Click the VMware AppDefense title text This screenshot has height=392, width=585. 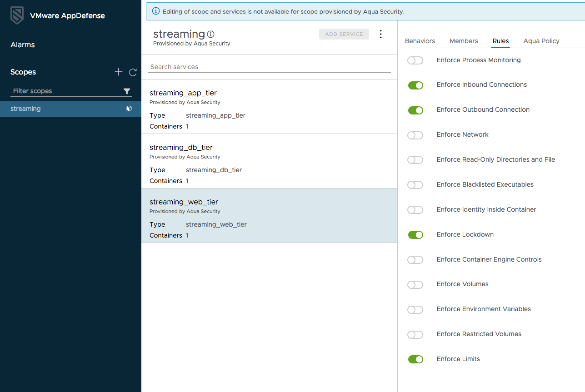coord(67,15)
